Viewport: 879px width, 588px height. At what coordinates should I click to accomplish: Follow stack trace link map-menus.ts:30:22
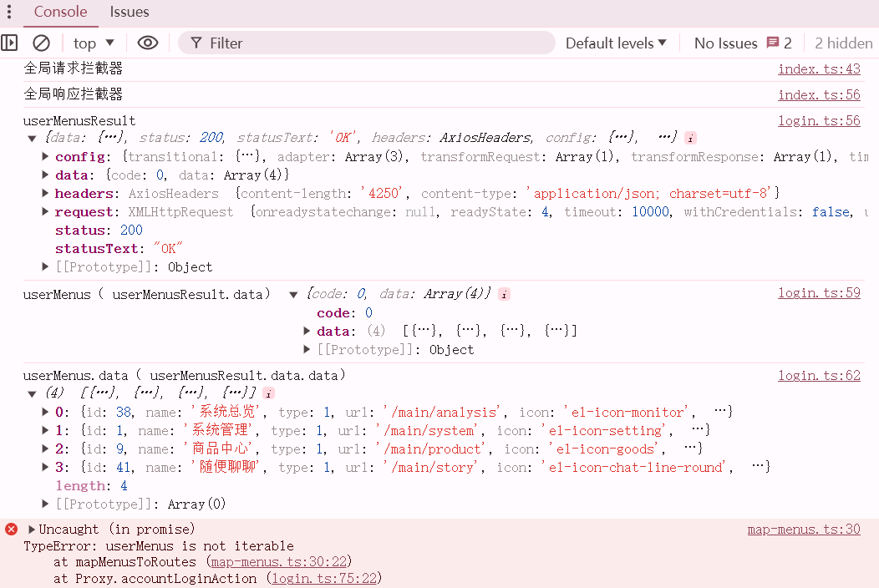click(x=278, y=561)
